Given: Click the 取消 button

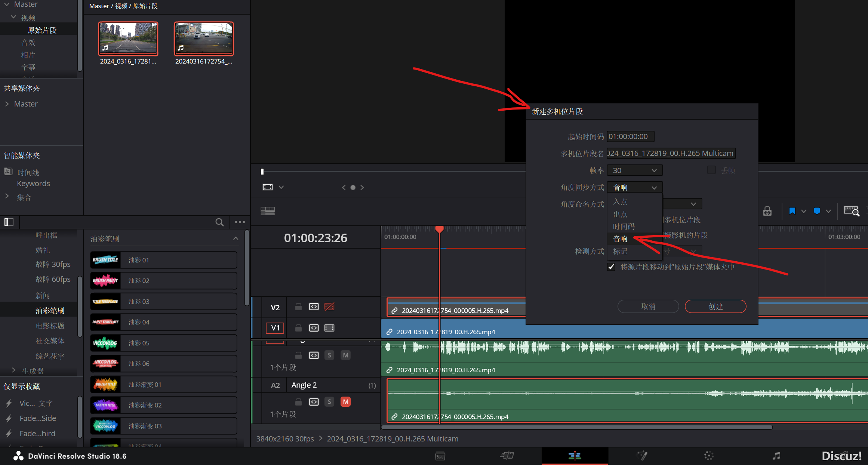Looking at the screenshot, I should pos(648,307).
